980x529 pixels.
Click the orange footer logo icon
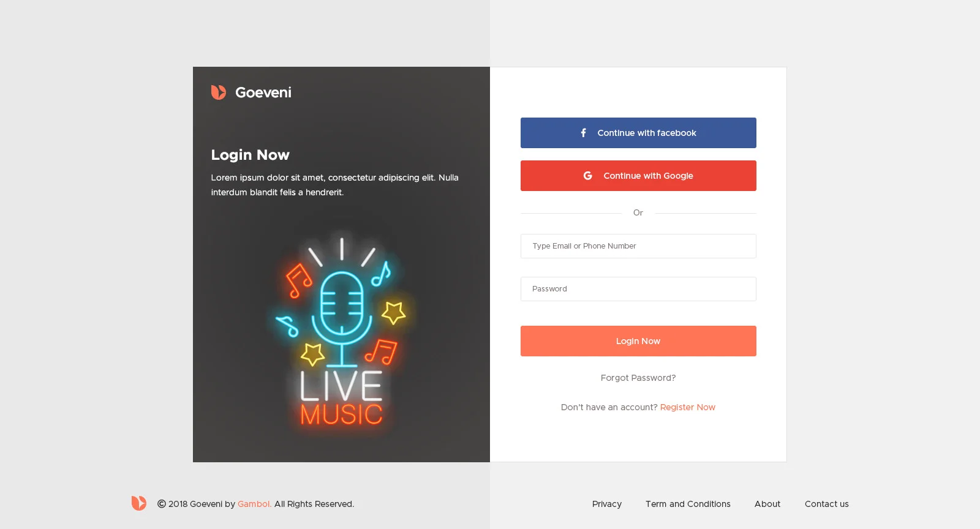point(139,503)
